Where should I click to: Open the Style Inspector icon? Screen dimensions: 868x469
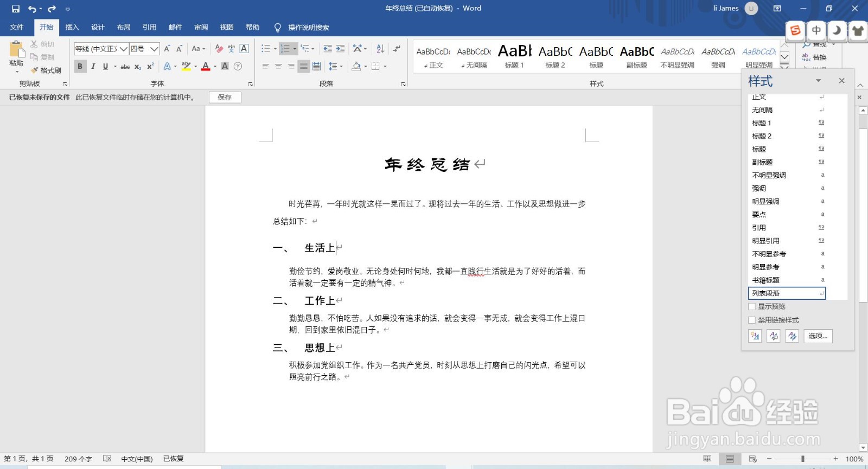pyautogui.click(x=774, y=336)
